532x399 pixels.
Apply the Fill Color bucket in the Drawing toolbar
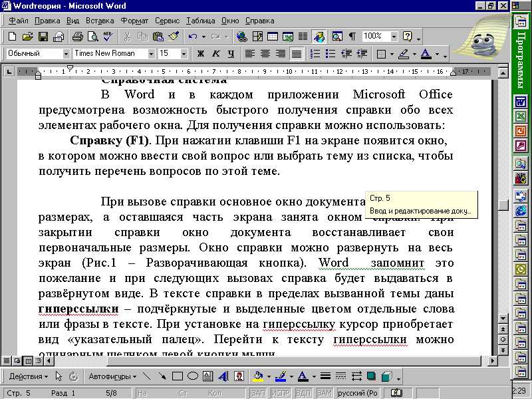(x=258, y=376)
